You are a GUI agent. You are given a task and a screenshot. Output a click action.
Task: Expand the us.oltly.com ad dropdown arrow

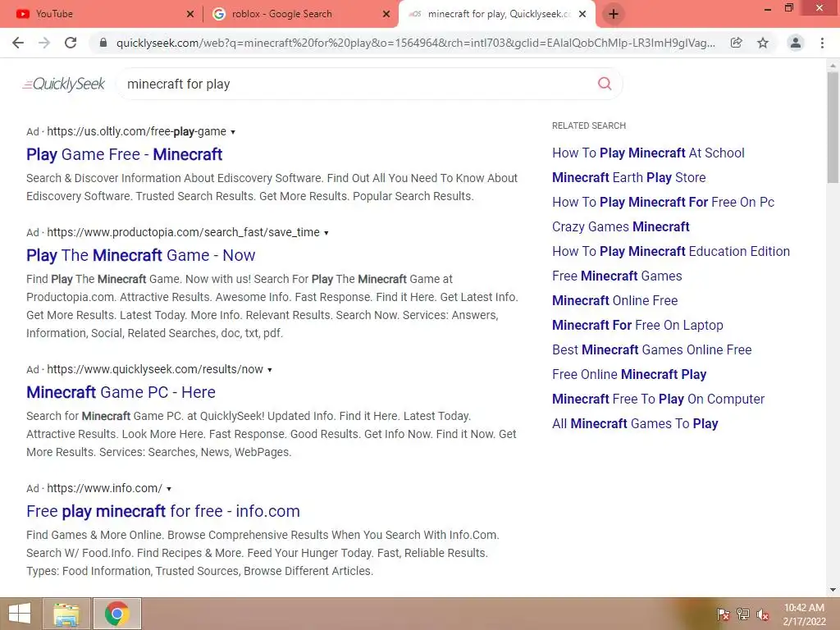click(x=233, y=132)
